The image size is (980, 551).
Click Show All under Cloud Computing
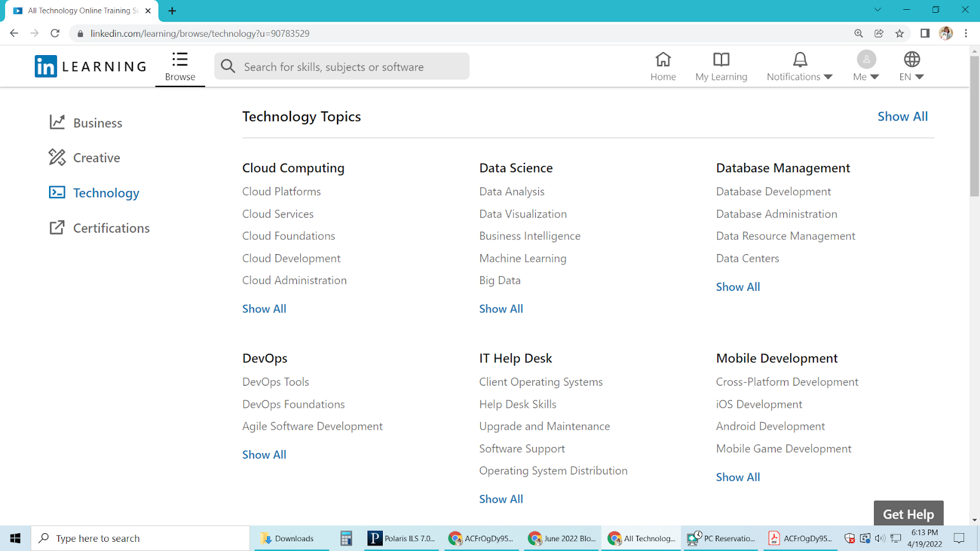(x=264, y=309)
